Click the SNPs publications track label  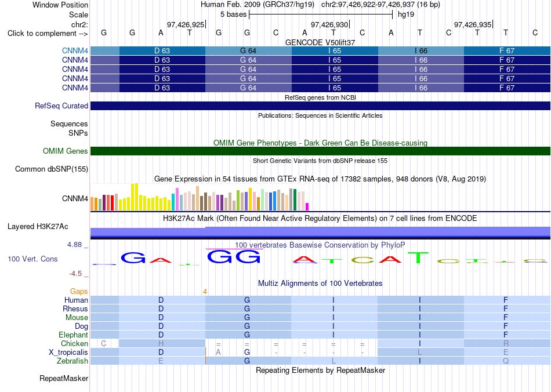(x=78, y=133)
